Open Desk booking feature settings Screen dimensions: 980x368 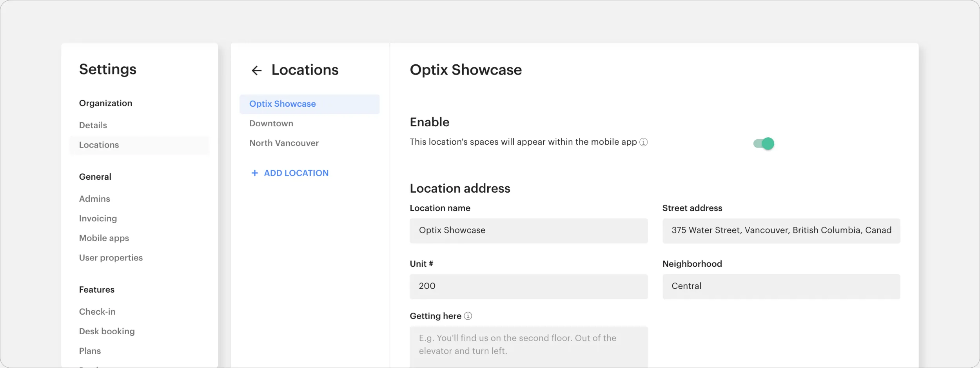[107, 331]
